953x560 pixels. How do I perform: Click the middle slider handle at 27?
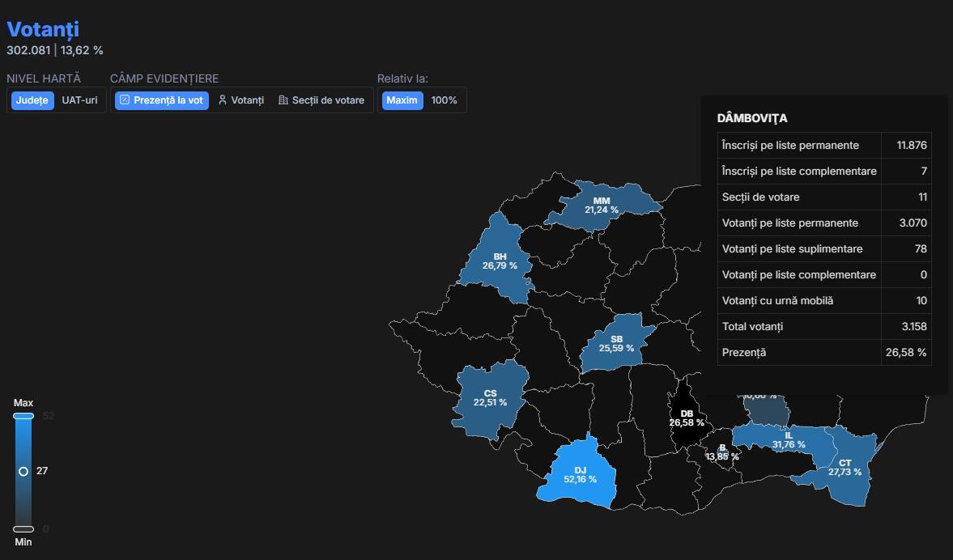(23, 471)
